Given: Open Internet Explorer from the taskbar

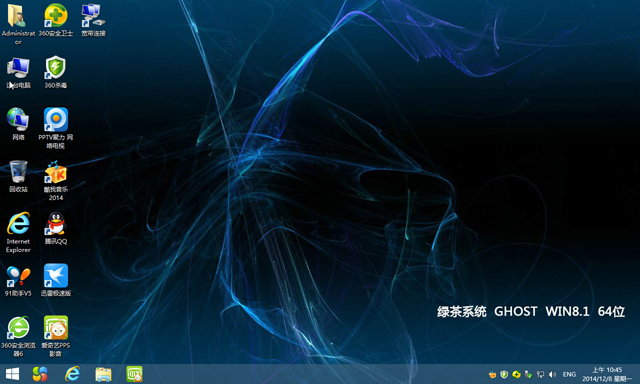Looking at the screenshot, I should [x=72, y=374].
